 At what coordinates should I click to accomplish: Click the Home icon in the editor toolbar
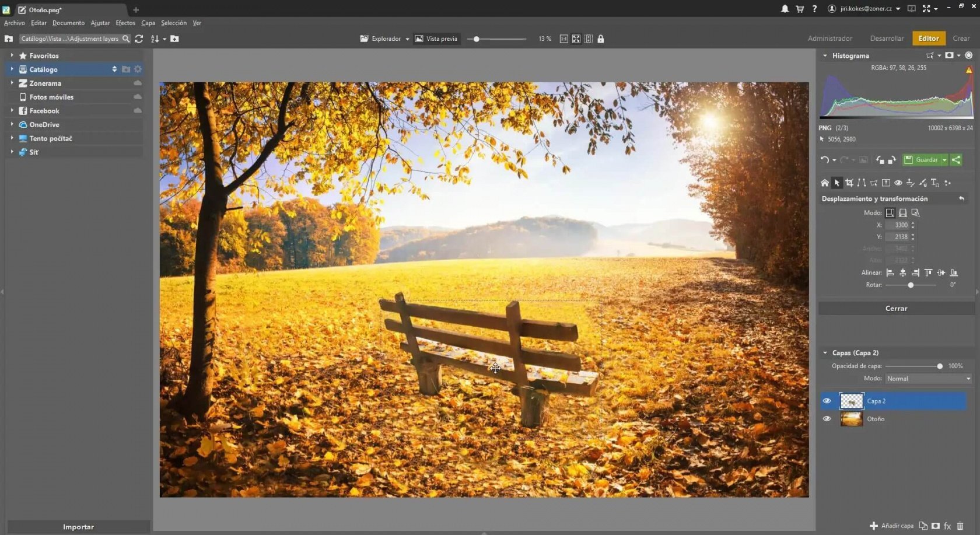click(x=825, y=183)
